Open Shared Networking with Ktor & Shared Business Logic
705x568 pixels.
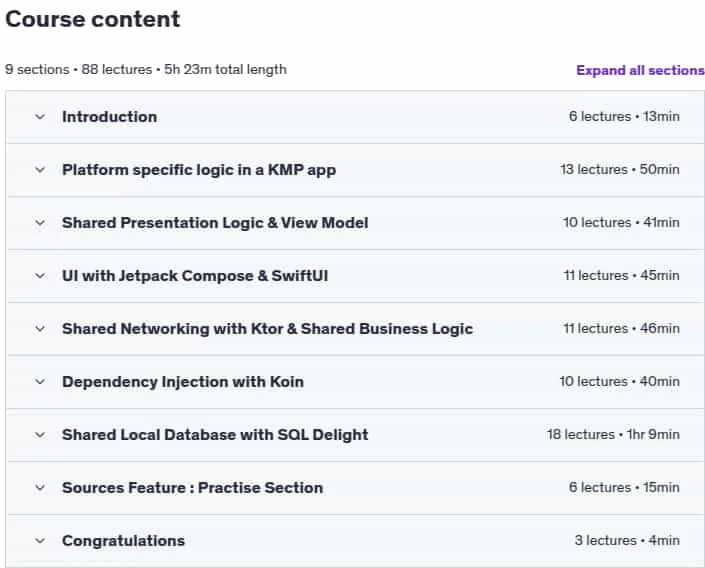[x=268, y=329]
